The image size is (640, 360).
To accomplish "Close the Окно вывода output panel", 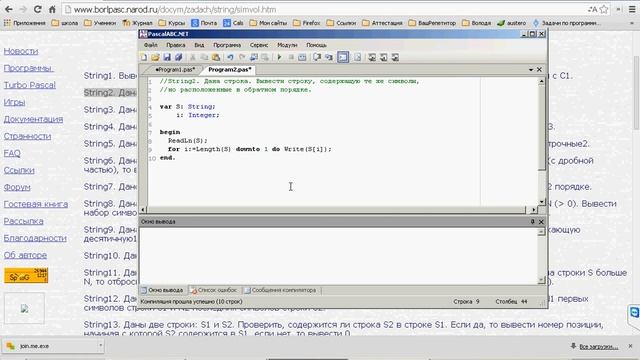I will tap(541, 222).
